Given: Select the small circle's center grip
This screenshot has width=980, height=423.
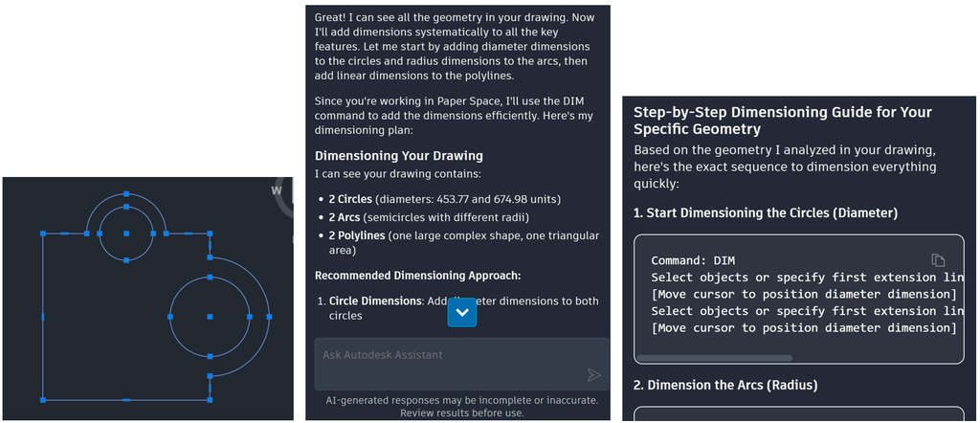Looking at the screenshot, I should [x=126, y=234].
